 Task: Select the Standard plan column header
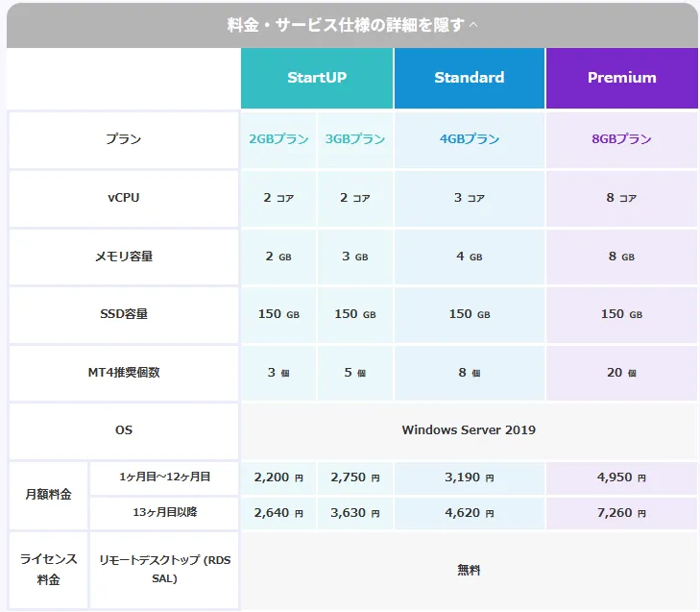tap(469, 78)
